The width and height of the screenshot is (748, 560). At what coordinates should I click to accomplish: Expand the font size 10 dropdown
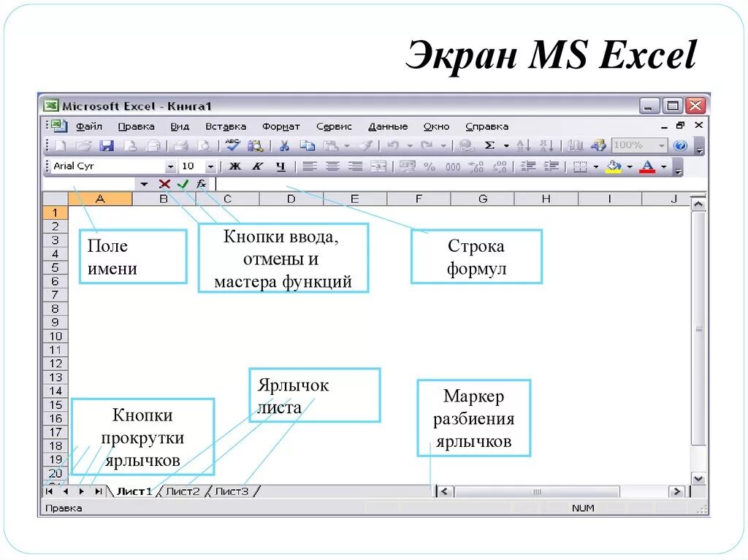(x=210, y=166)
